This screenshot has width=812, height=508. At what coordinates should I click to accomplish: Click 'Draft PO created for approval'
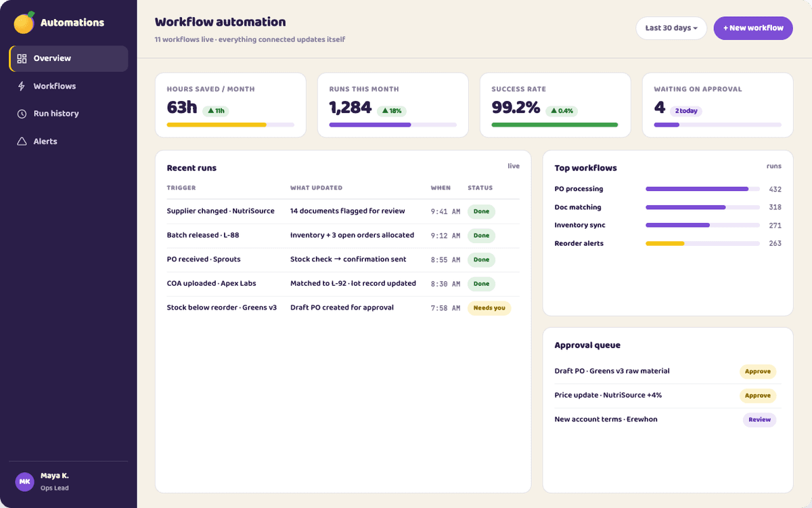(342, 308)
